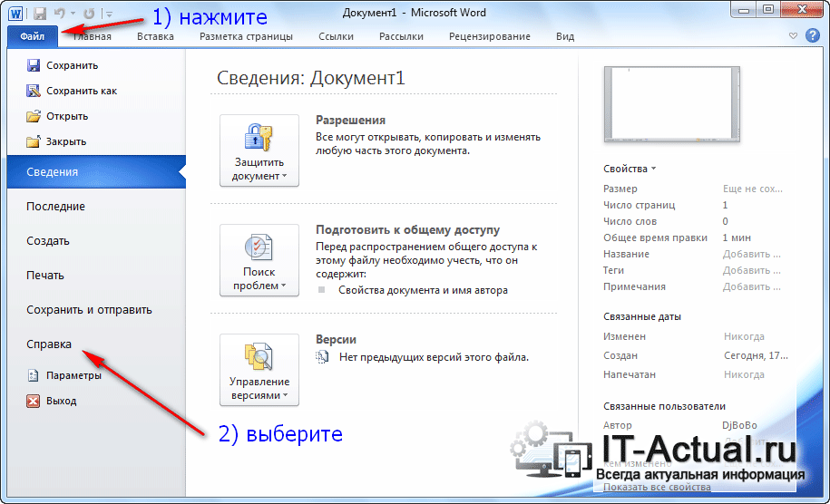Switch to the Вставка ribbon tab
Image resolution: width=830 pixels, height=504 pixels.
click(x=155, y=36)
